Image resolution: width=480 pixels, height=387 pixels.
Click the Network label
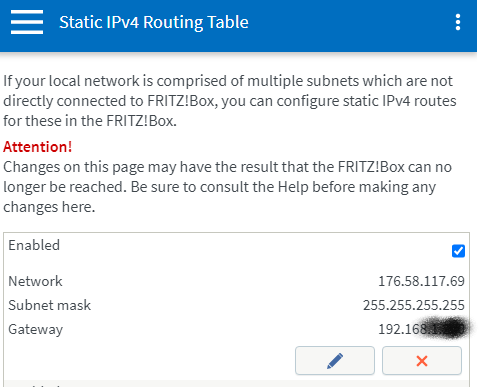pyautogui.click(x=35, y=281)
